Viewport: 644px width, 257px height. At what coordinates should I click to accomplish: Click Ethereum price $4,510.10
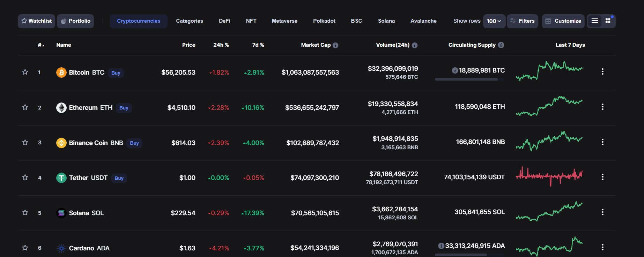182,108
